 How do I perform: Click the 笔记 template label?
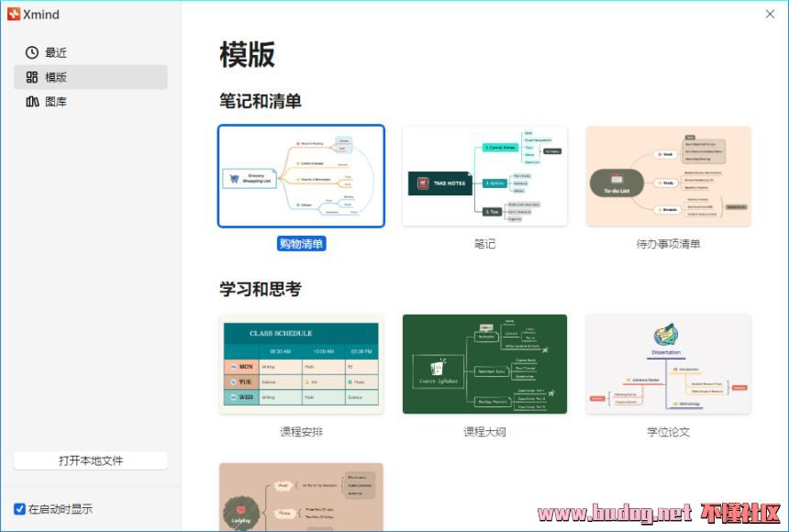pyautogui.click(x=484, y=244)
